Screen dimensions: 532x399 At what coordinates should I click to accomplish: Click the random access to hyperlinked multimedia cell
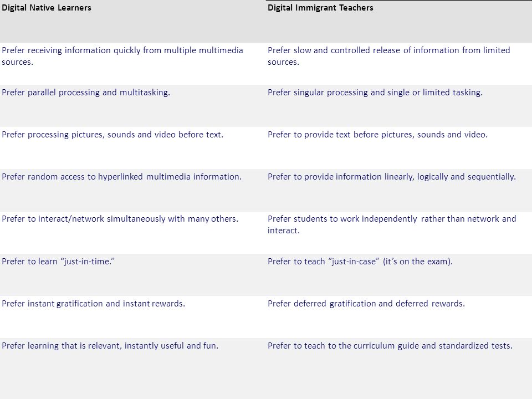point(132,190)
